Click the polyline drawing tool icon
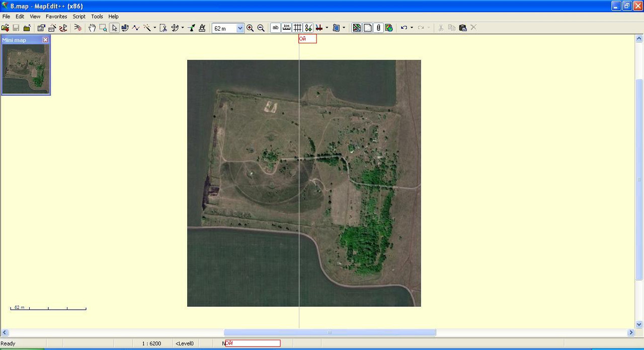 [x=136, y=28]
